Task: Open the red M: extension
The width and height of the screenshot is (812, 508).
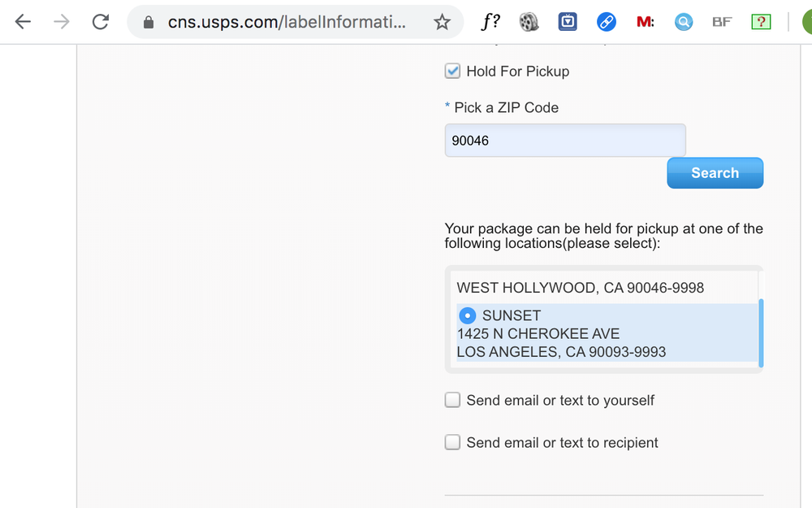Action: [646, 22]
